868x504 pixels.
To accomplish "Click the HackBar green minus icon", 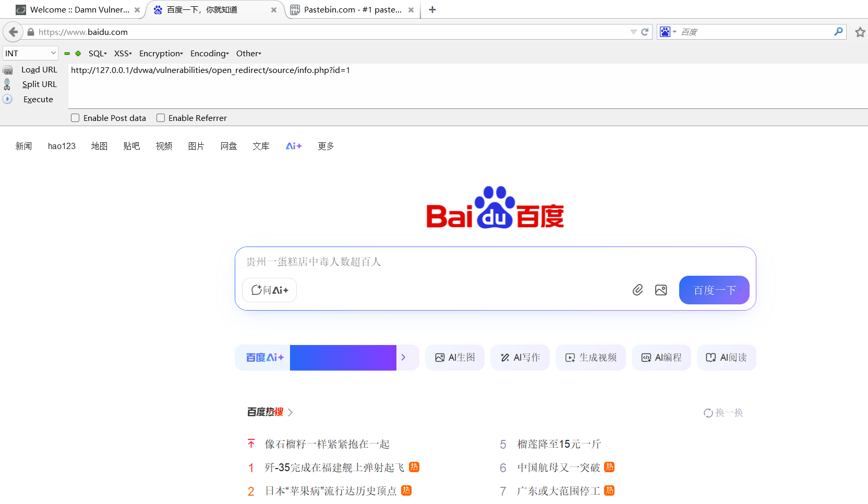I will (x=67, y=53).
